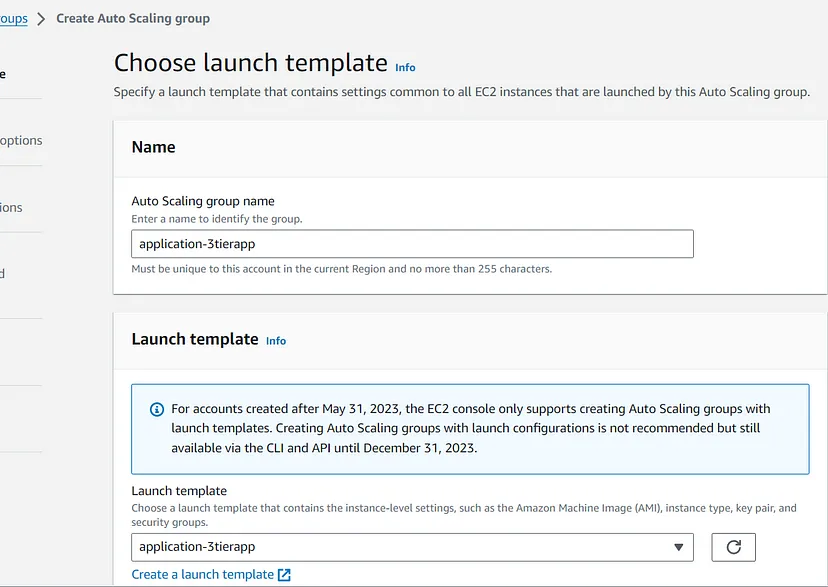Screen dimensions: 828x587
Task: Select the first sidebar step ending in "e"
Action: 3,74
